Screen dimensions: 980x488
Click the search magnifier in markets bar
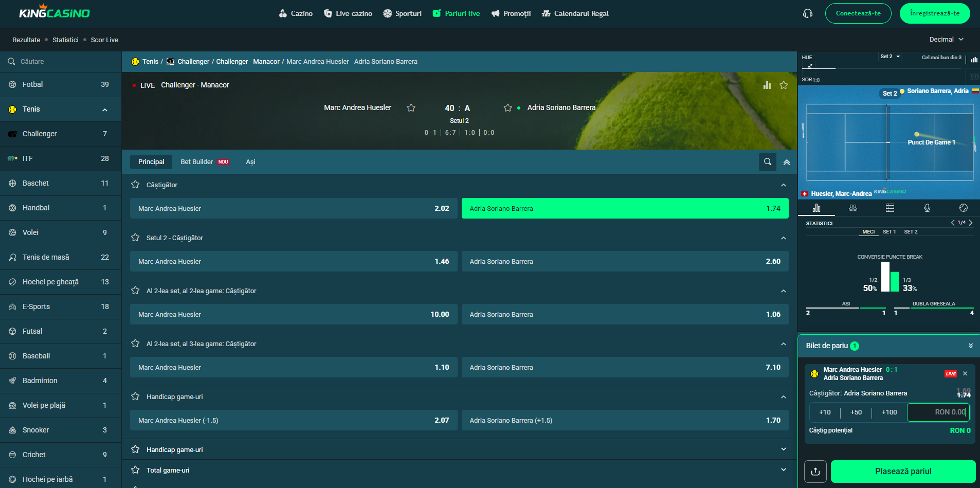pos(768,161)
